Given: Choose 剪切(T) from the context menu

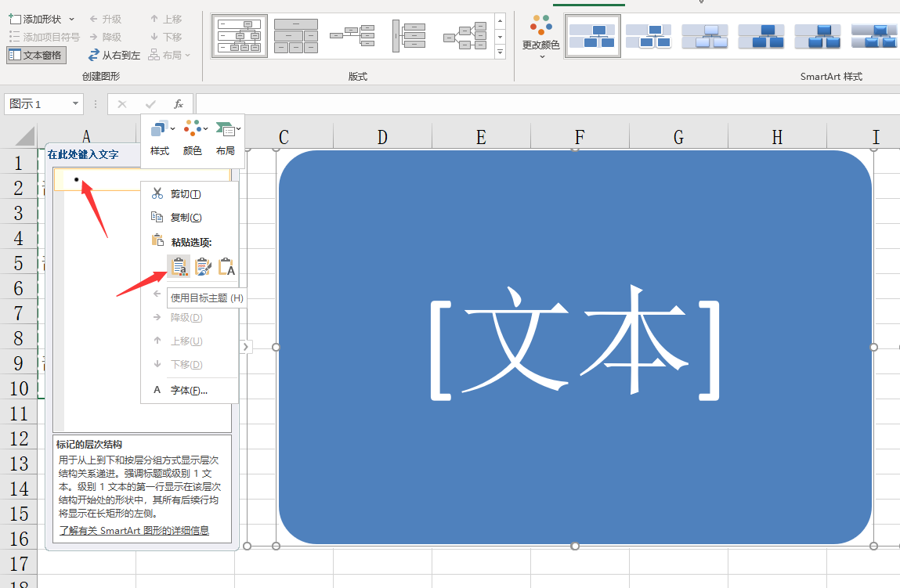Looking at the screenshot, I should click(x=190, y=194).
